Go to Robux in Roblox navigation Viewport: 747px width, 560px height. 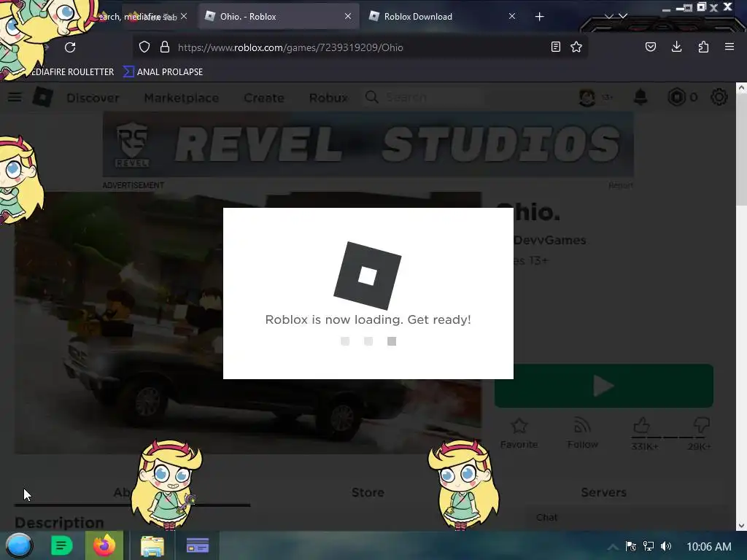click(328, 98)
